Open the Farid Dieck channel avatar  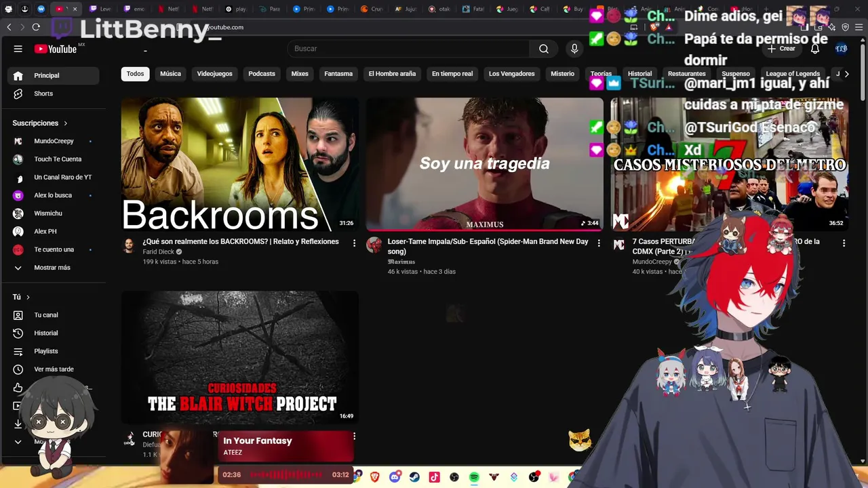click(x=129, y=245)
